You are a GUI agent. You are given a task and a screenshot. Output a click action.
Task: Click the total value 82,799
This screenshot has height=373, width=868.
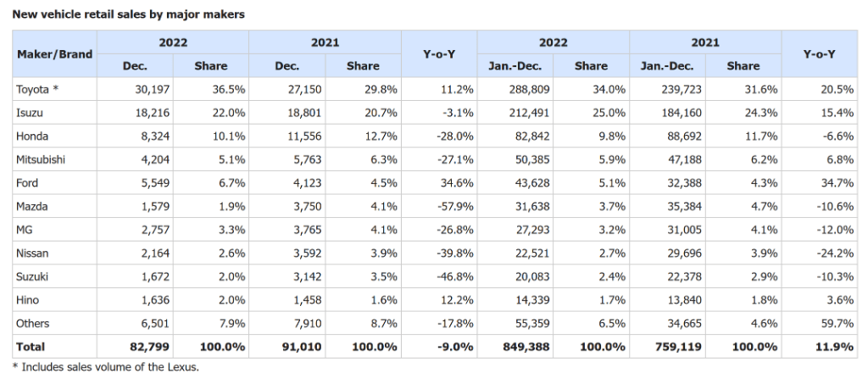click(x=151, y=347)
